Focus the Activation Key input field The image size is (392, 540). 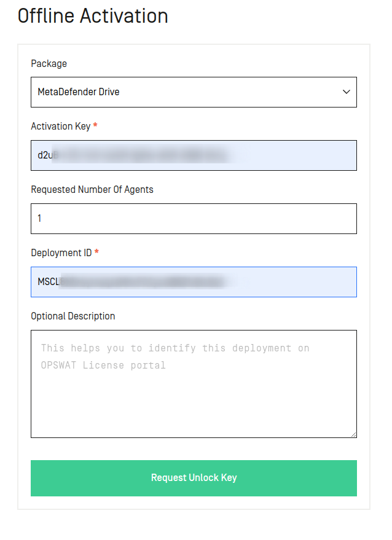[x=194, y=155]
